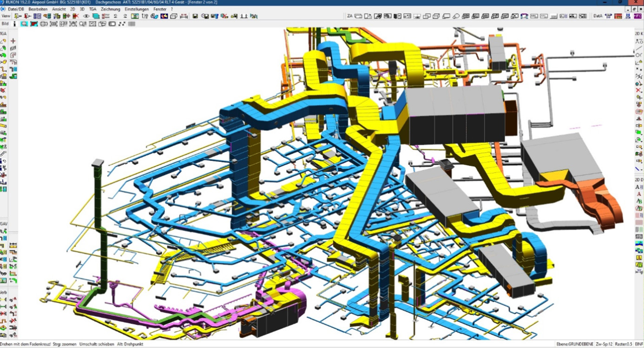Open the Fenster menu
The width and height of the screenshot is (644, 348).
(x=160, y=9)
